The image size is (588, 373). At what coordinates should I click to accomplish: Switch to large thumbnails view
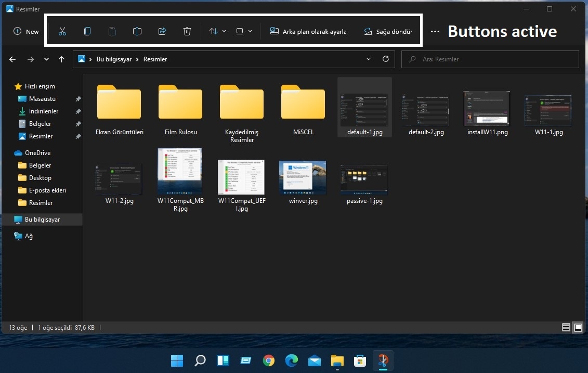point(578,327)
